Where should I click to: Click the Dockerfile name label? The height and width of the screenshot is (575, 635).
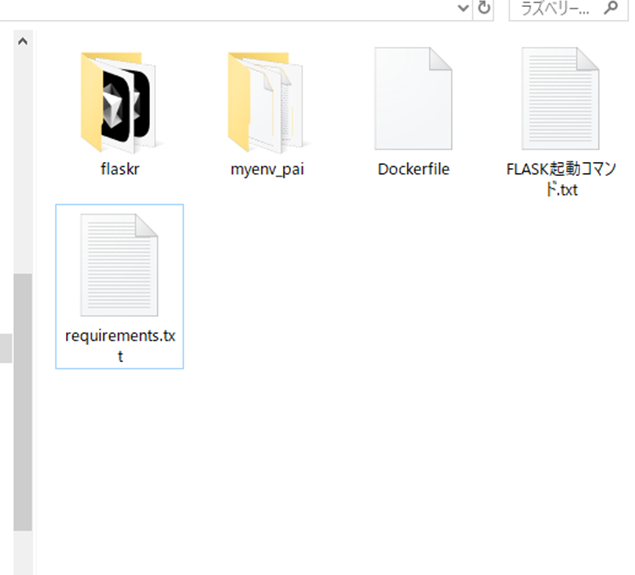(x=413, y=169)
